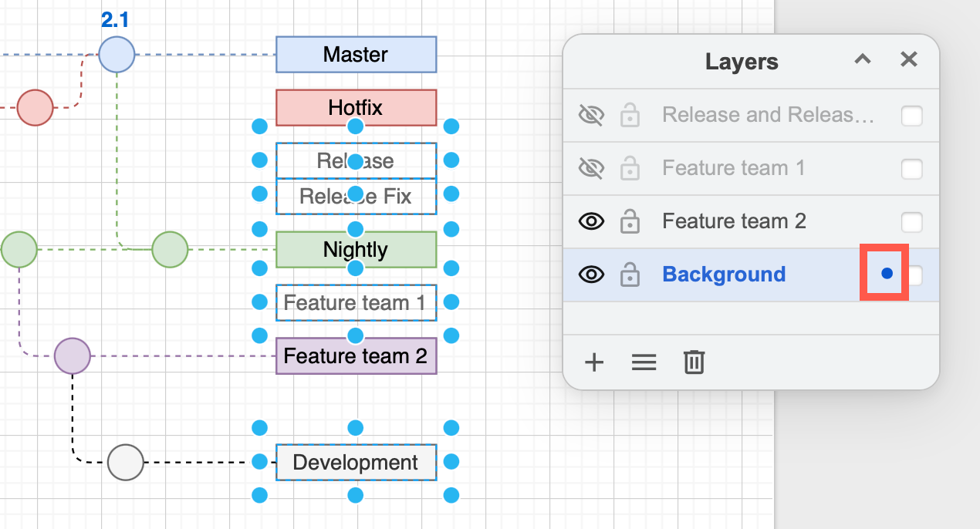The height and width of the screenshot is (529, 980).
Task: Select the Feature team 1 layer name
Action: pyautogui.click(x=733, y=168)
